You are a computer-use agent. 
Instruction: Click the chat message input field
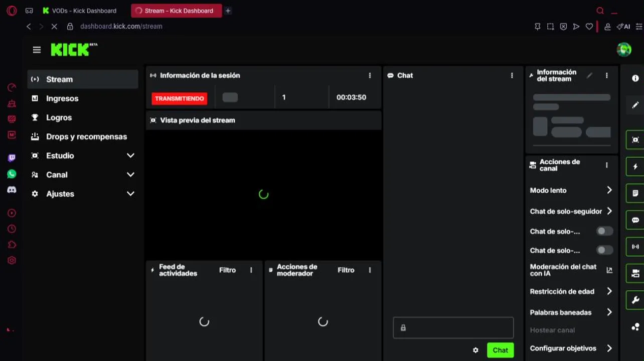point(453,327)
